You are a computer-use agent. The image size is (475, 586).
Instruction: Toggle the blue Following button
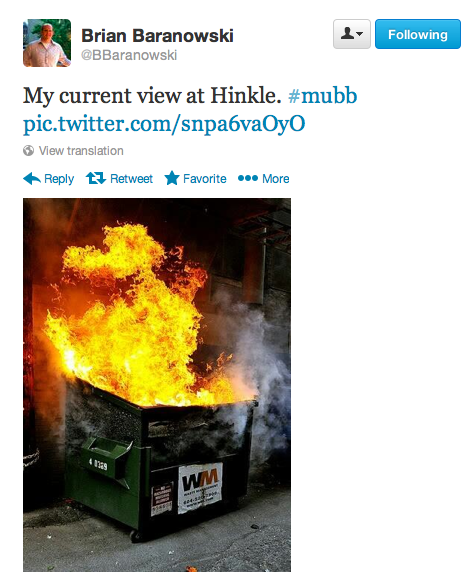[x=418, y=34]
